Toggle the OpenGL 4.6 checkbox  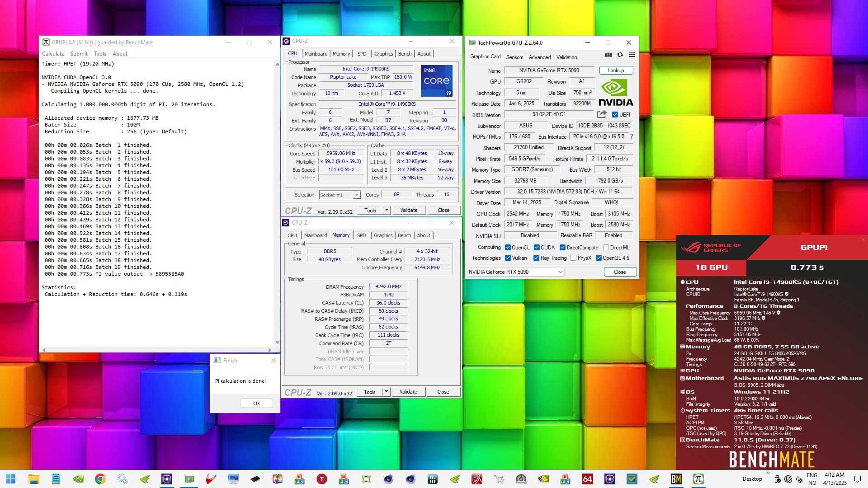point(599,258)
